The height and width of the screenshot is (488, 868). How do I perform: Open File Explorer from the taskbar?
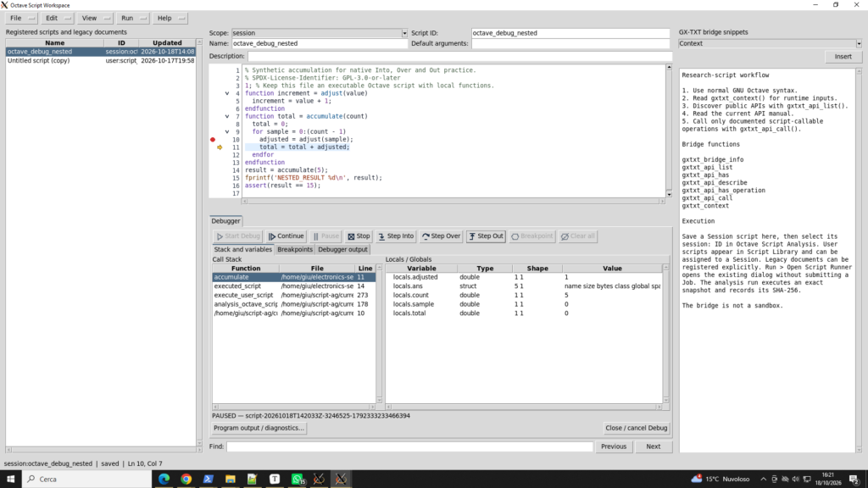pyautogui.click(x=231, y=480)
